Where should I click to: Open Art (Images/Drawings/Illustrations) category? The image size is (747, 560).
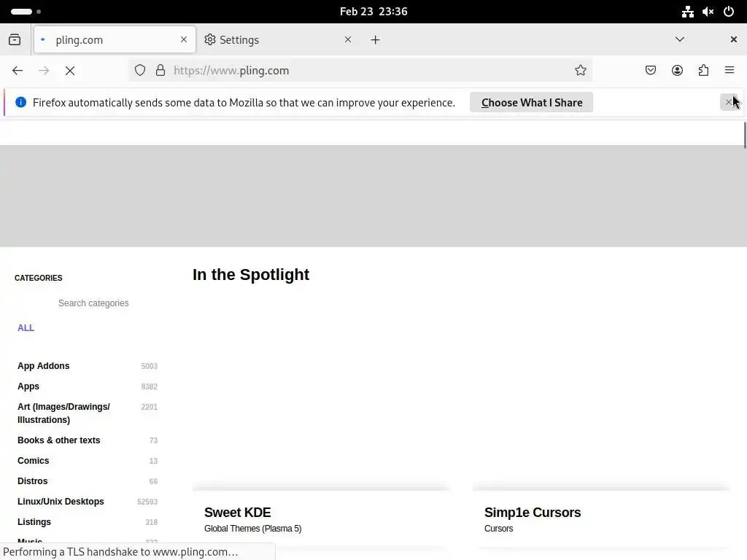coord(63,413)
